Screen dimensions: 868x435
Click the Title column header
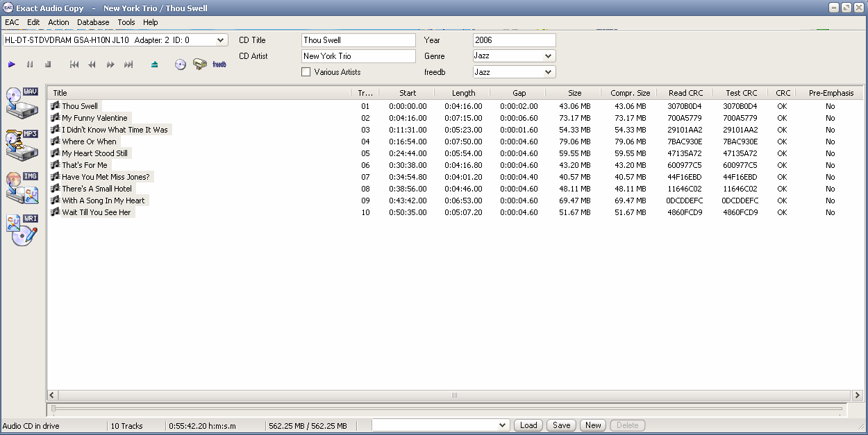pos(199,93)
